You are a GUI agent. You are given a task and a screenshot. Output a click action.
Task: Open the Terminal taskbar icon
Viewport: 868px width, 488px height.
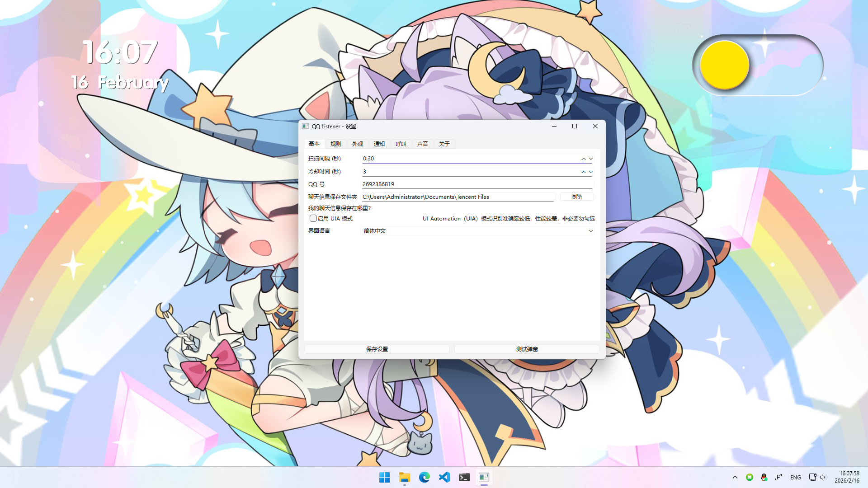(464, 477)
